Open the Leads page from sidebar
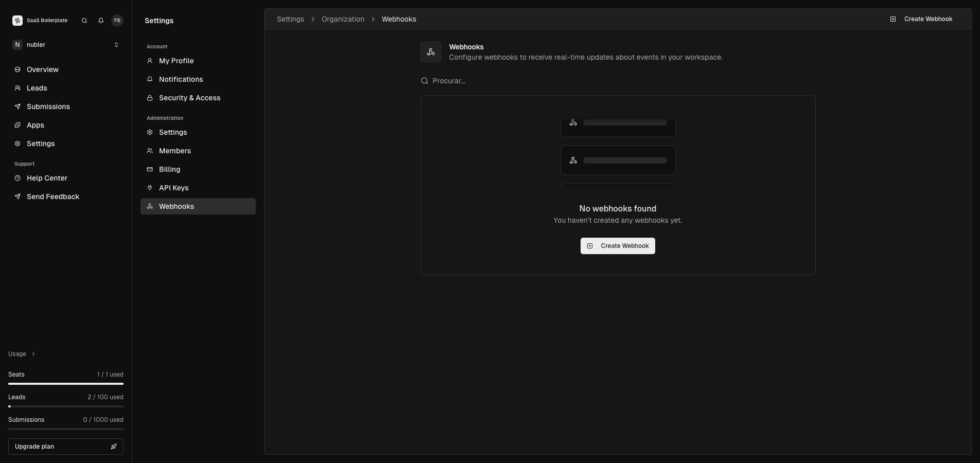Viewport: 980px width, 463px height. coord(37,88)
